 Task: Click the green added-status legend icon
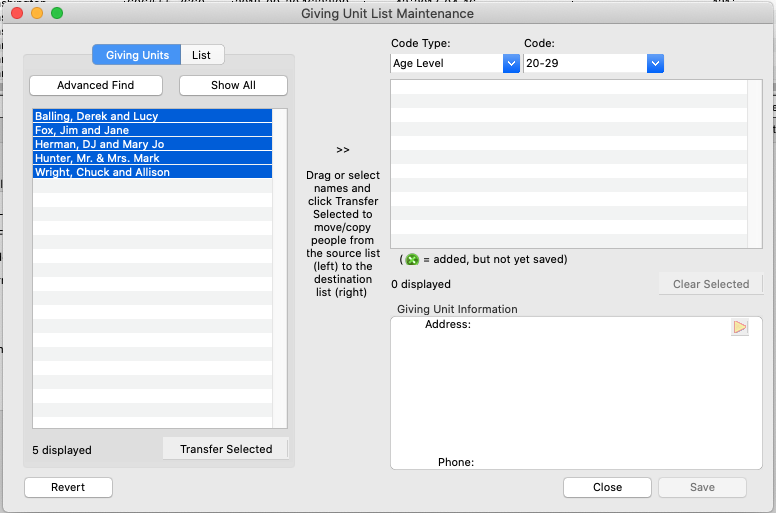[412, 259]
